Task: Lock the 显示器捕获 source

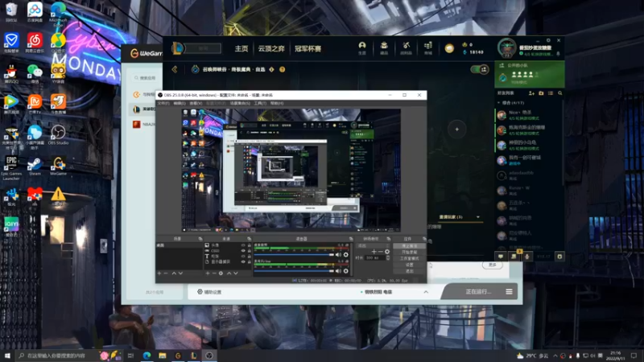Action: tap(249, 261)
